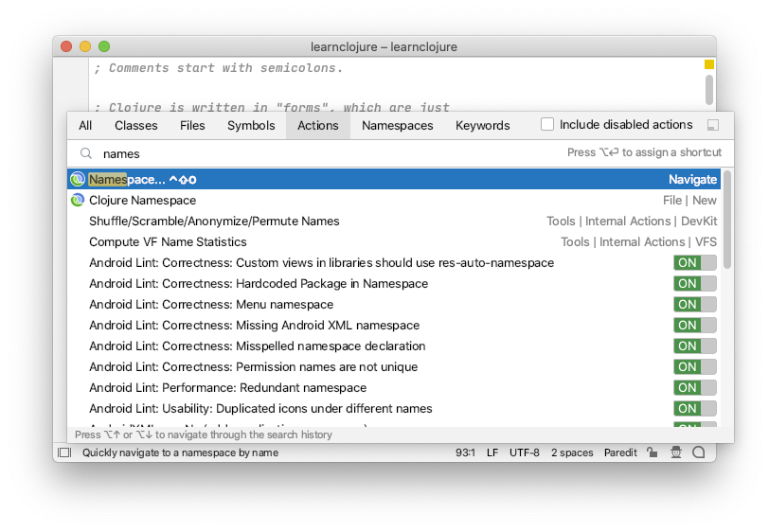Screen dimensions: 769x532
Task: Open search results in tool window icon
Action: coord(712,126)
